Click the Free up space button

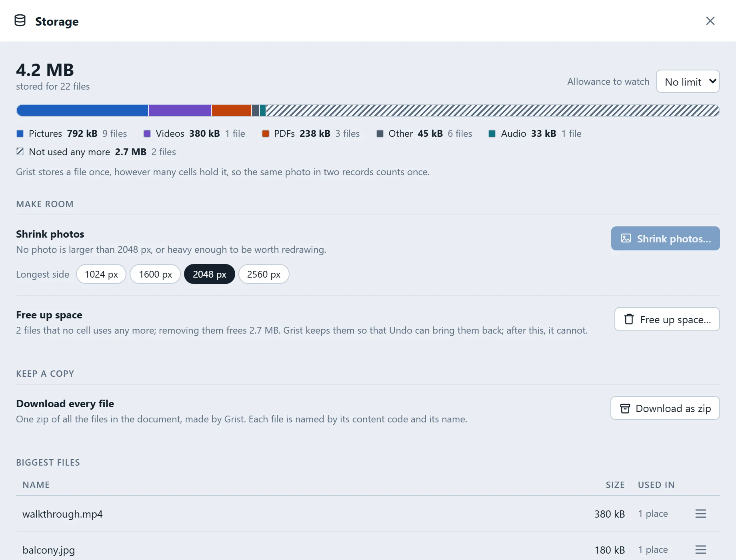(x=667, y=320)
